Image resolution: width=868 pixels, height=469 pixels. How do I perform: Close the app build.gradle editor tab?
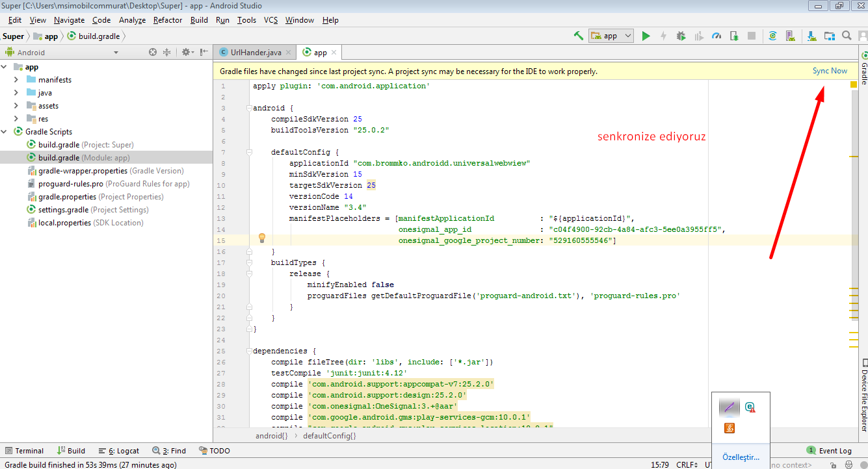tap(334, 52)
